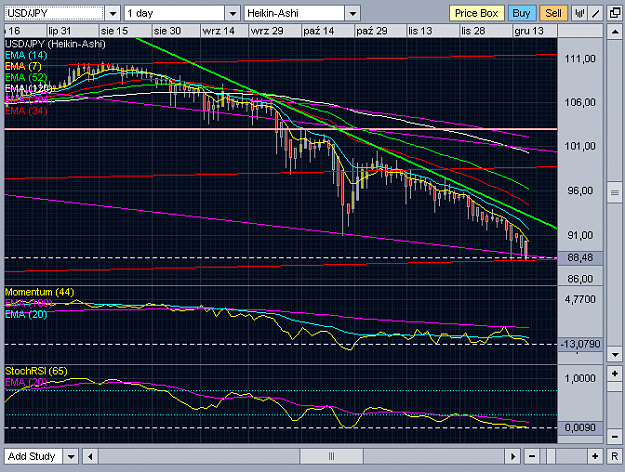Click the EMA (100) label in Momentum pane

click(29, 303)
